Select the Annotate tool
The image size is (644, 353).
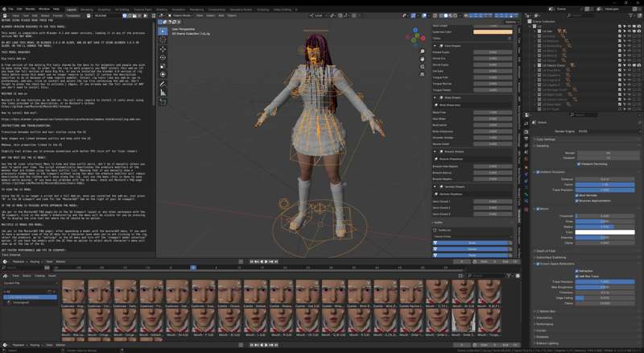pos(163,84)
